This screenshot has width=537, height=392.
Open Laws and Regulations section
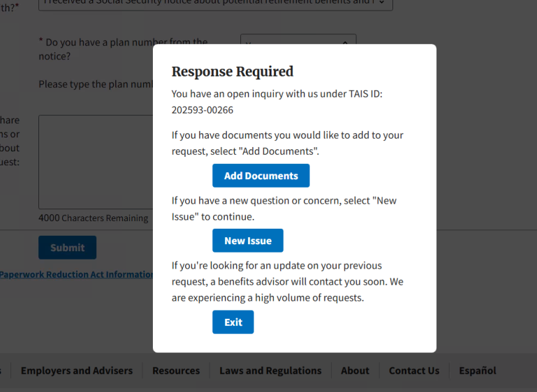click(270, 370)
